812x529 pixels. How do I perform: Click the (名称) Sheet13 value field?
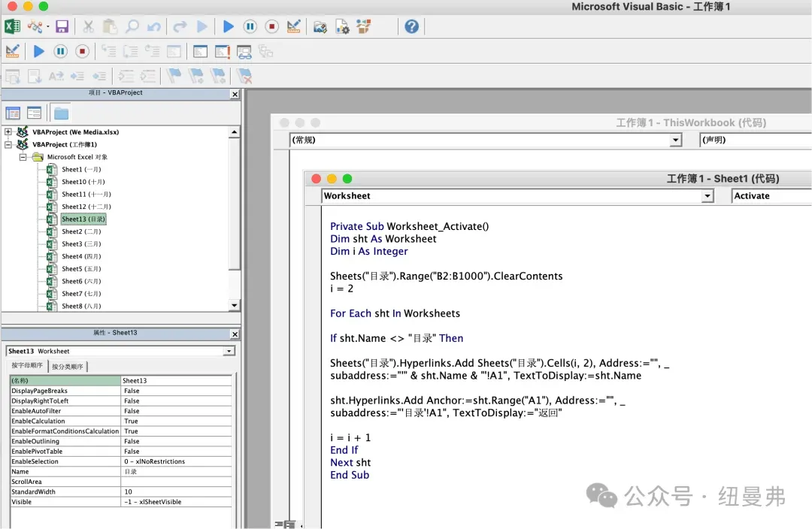click(176, 380)
